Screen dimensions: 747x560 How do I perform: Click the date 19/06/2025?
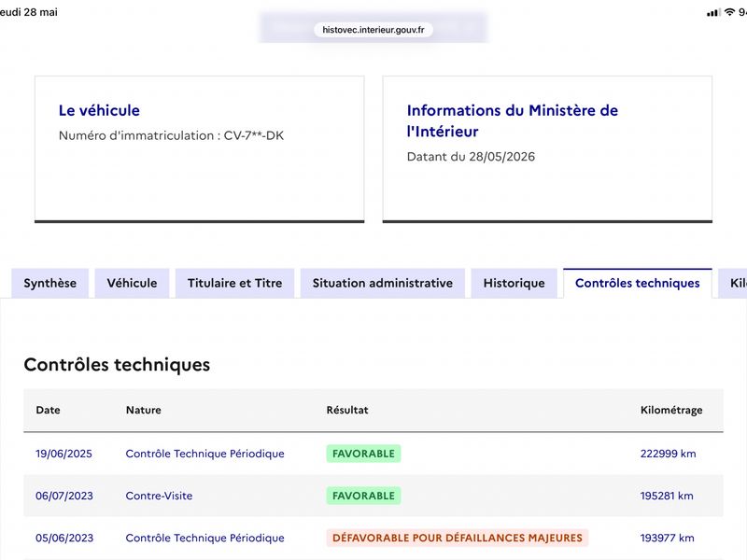coord(63,454)
